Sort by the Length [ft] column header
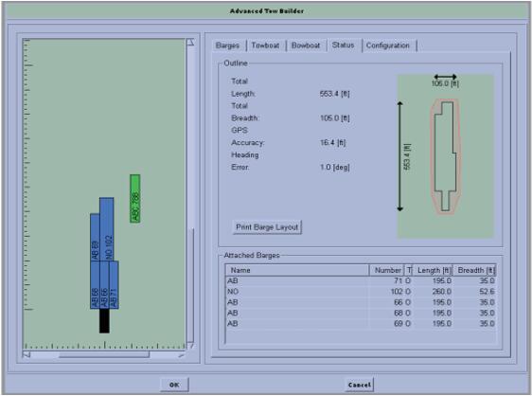 (x=433, y=270)
